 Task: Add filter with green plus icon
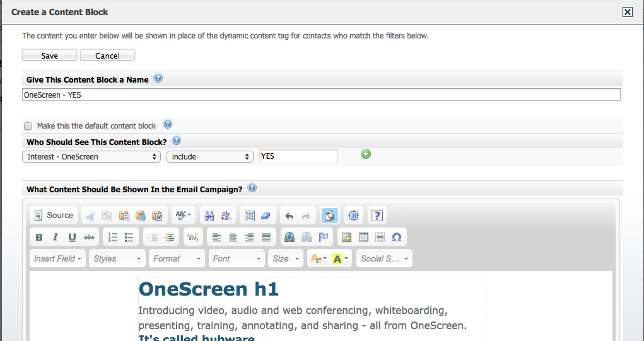point(366,154)
